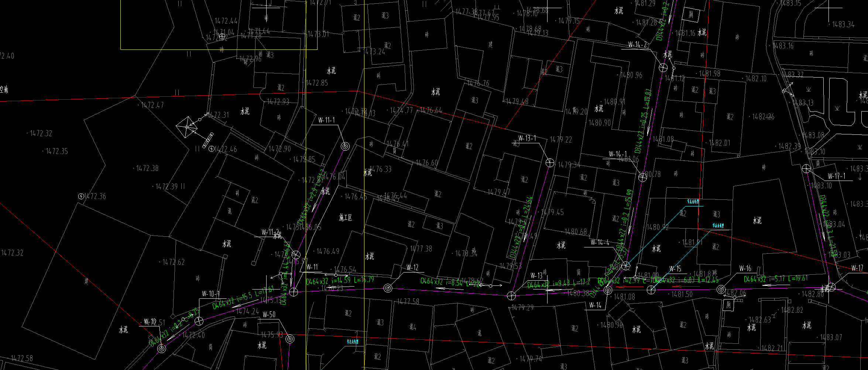Click elevation text 1472.36
Viewport: 868px width, 370px height.
pyautogui.click(x=95, y=196)
